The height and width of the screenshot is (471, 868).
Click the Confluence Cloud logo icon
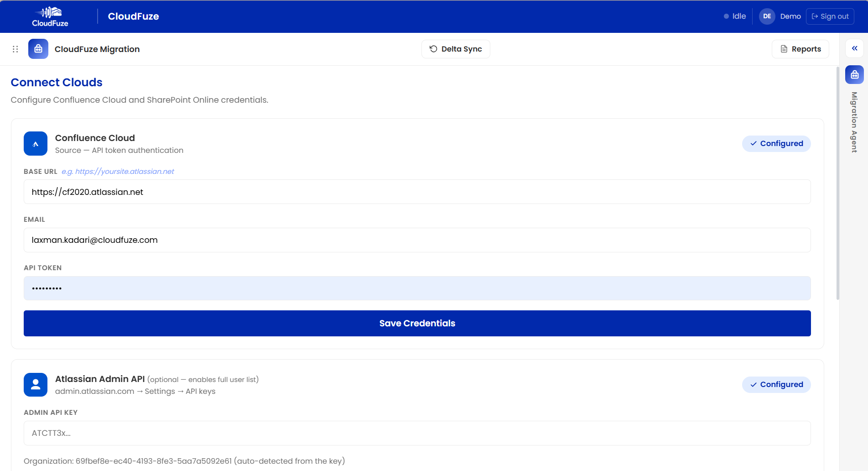(36, 144)
